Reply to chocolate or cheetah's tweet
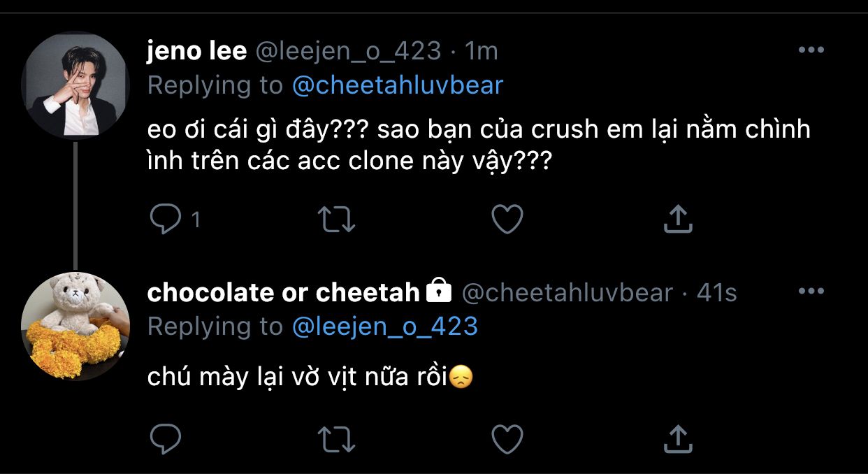This screenshot has height=474, width=868. pyautogui.click(x=166, y=439)
